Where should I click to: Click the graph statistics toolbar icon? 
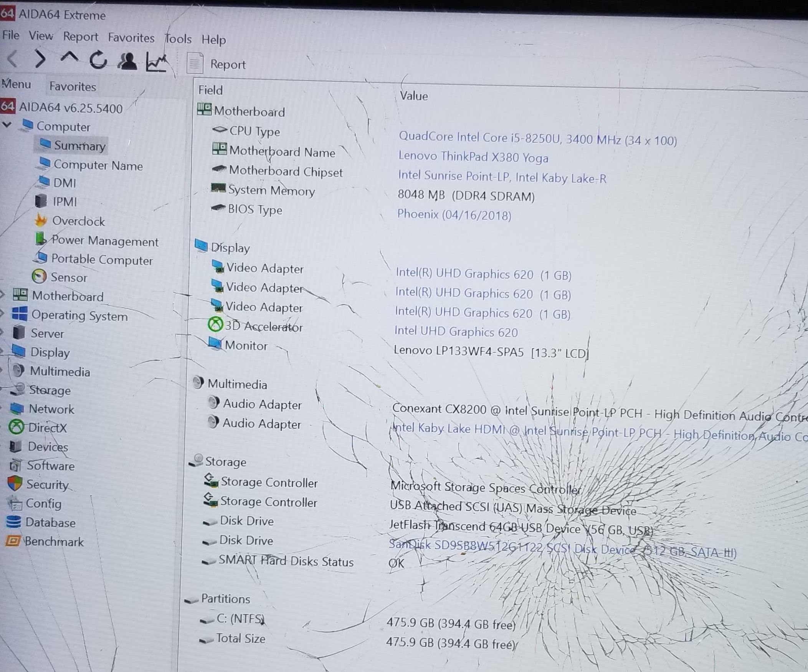pyautogui.click(x=156, y=62)
